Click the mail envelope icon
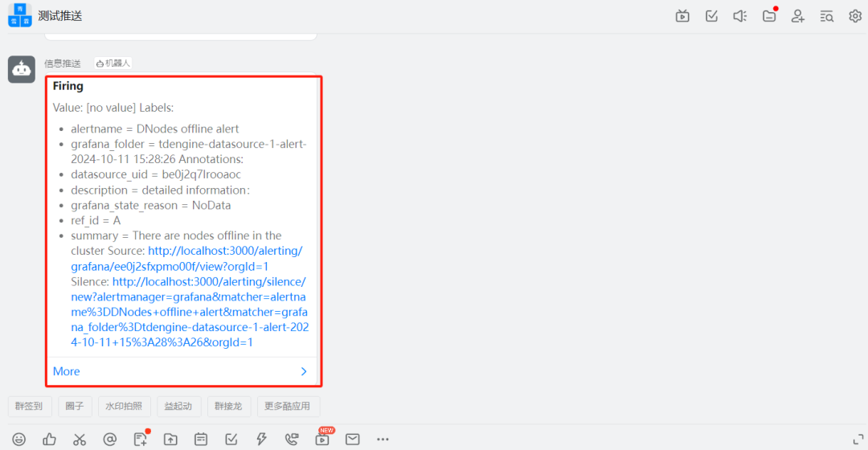Viewport: 868px width, 450px height. 353,440
